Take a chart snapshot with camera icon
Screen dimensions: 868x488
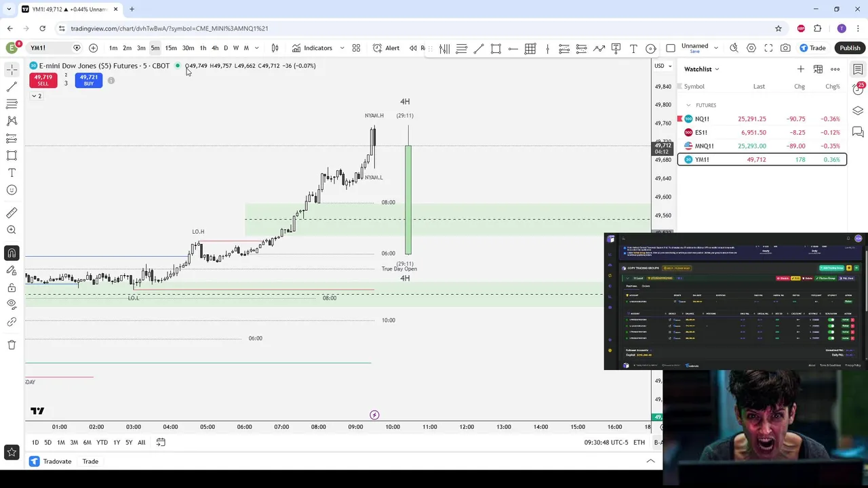click(785, 48)
